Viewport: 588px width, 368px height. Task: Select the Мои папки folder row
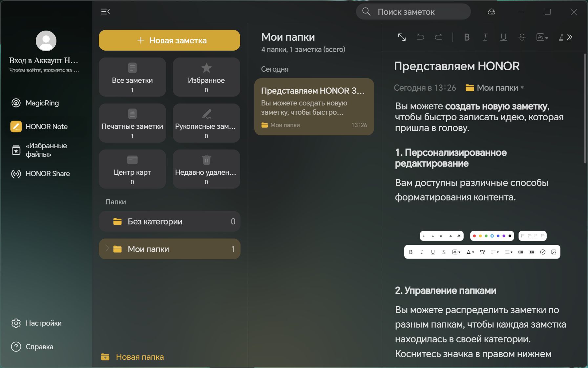click(x=169, y=249)
